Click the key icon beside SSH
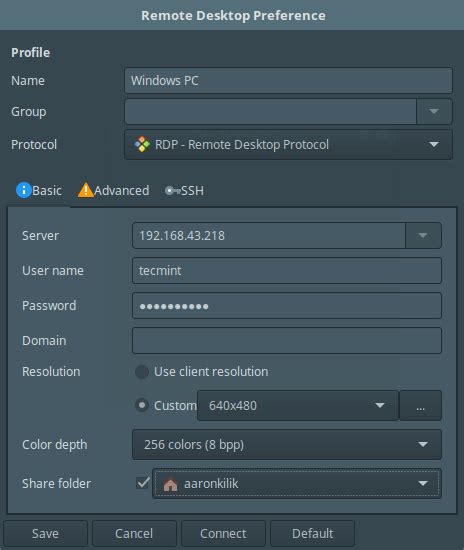Screen dimensions: 464x550 172,190
